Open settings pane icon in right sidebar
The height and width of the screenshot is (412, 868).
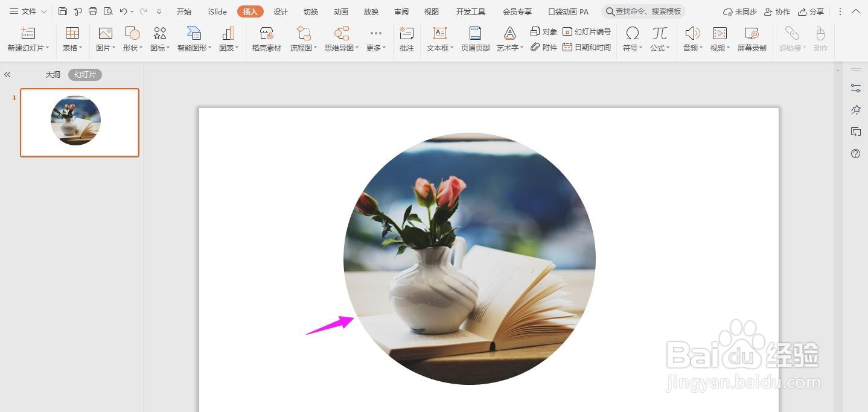[x=855, y=88]
